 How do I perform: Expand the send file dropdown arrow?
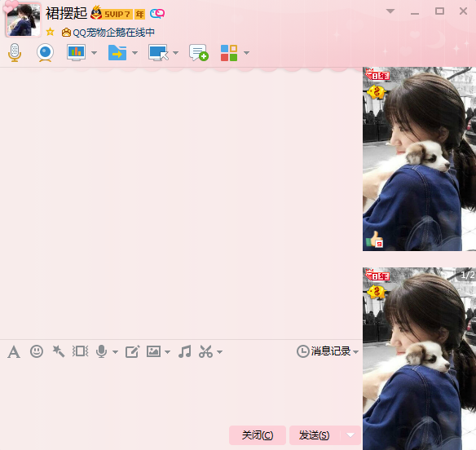pyautogui.click(x=134, y=53)
